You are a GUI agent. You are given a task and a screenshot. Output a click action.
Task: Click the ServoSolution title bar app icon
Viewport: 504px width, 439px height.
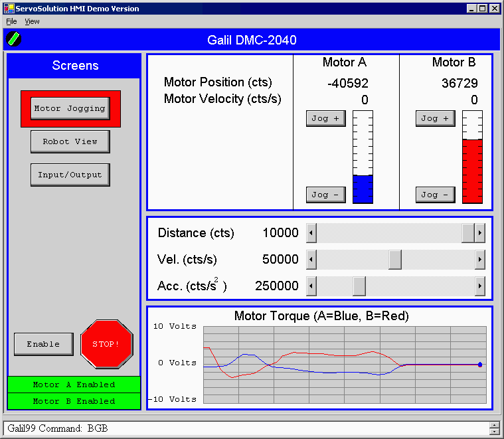pos(8,9)
